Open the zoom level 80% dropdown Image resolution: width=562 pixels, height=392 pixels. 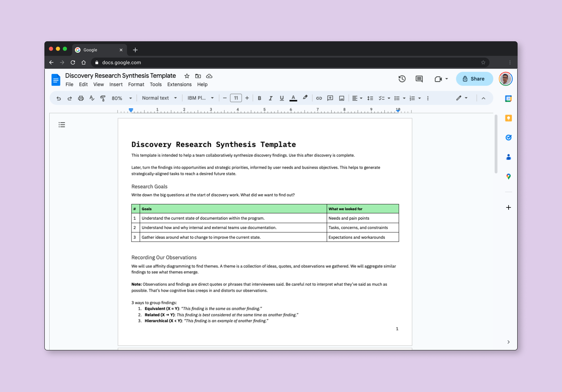(121, 98)
